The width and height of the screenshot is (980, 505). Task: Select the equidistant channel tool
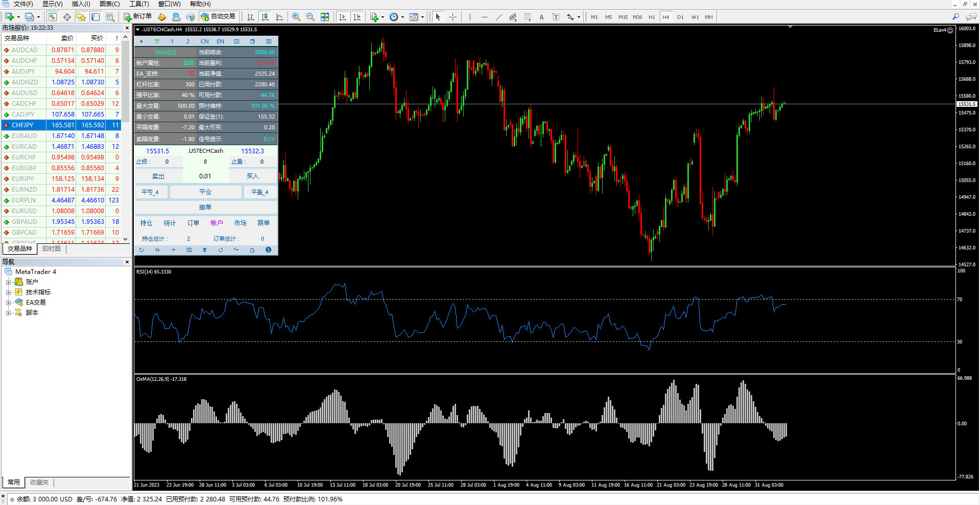513,17
